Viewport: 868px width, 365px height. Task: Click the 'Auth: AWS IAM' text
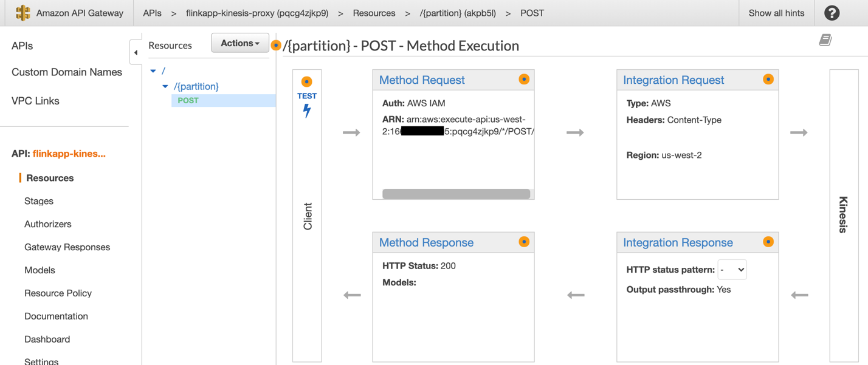point(413,103)
